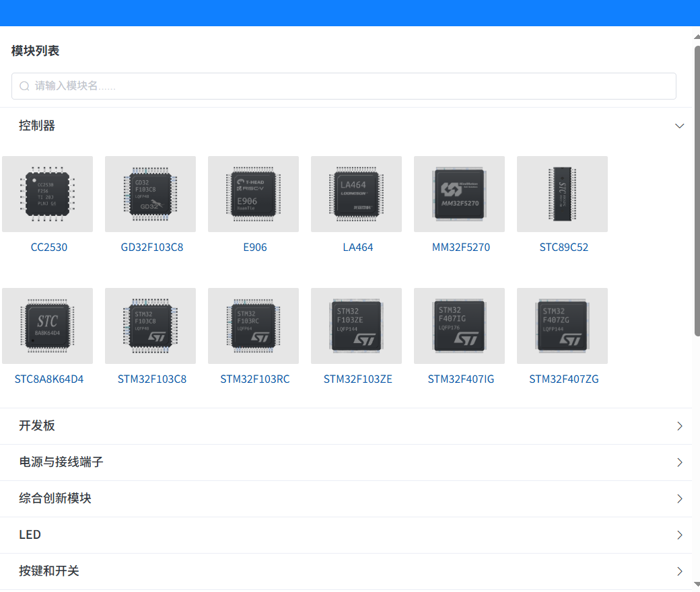700x592 pixels.
Task: Select the E906 RISC-V chip image
Action: (x=253, y=194)
